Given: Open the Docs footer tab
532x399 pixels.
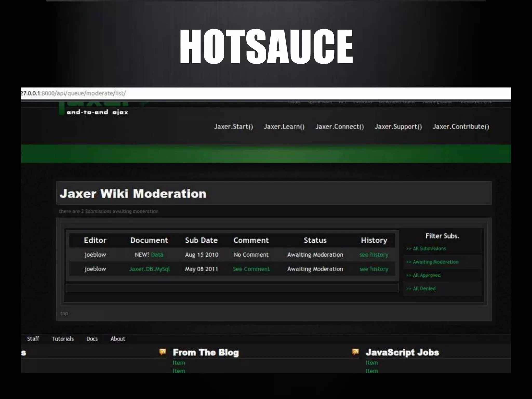Looking at the screenshot, I should [x=92, y=339].
